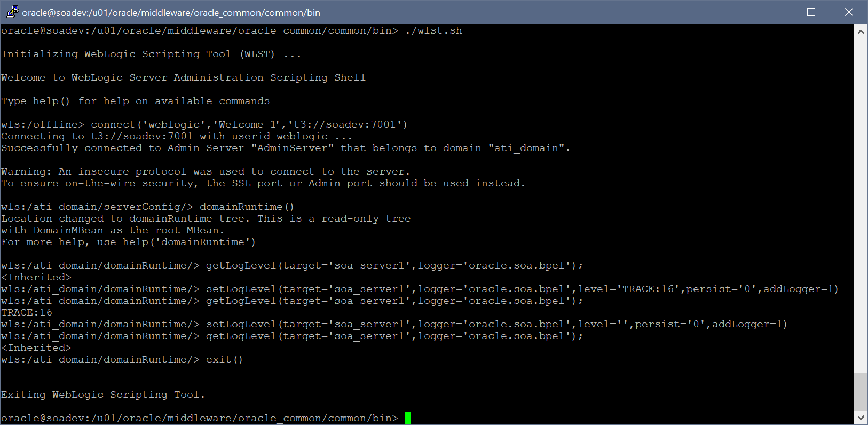Click the exit() command text

(x=224, y=360)
